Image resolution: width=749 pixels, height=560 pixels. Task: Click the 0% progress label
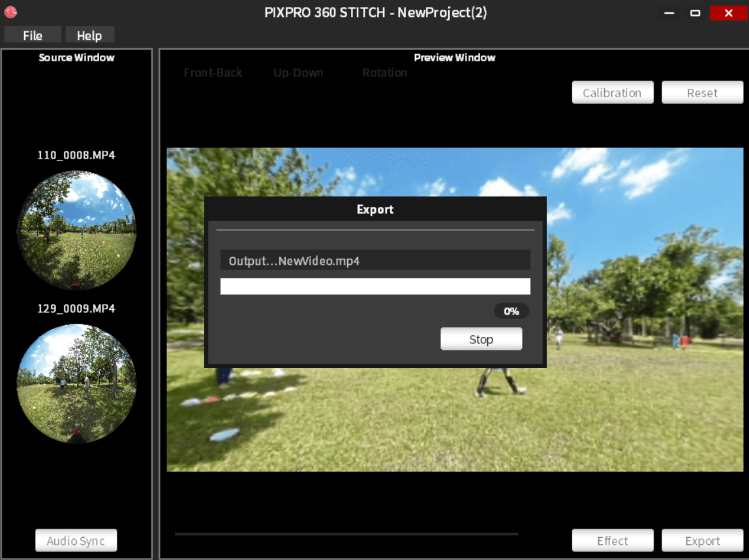pos(511,311)
